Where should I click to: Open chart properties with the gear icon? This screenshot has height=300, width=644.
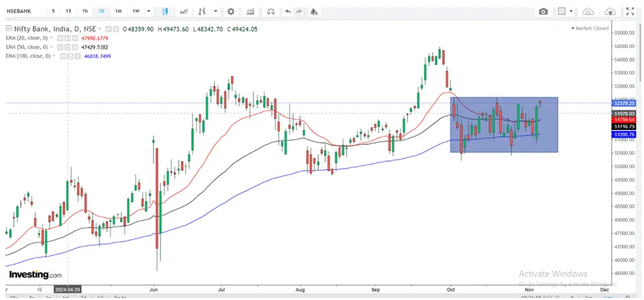(x=231, y=12)
